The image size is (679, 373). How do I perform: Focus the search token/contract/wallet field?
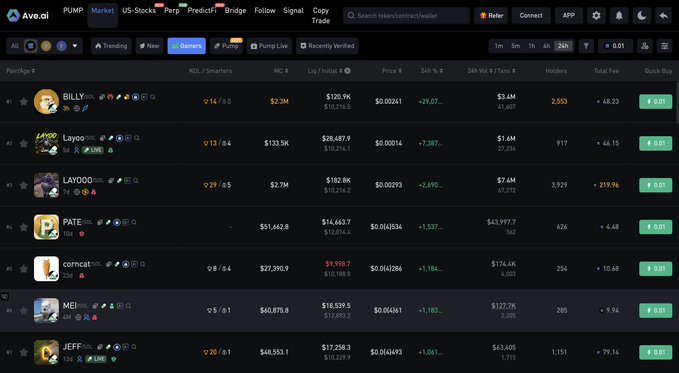[x=406, y=16]
